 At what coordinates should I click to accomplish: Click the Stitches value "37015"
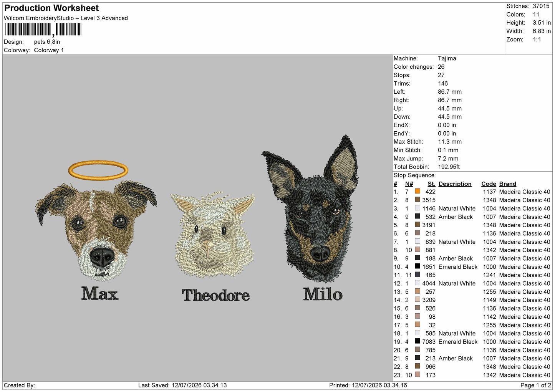point(541,6)
